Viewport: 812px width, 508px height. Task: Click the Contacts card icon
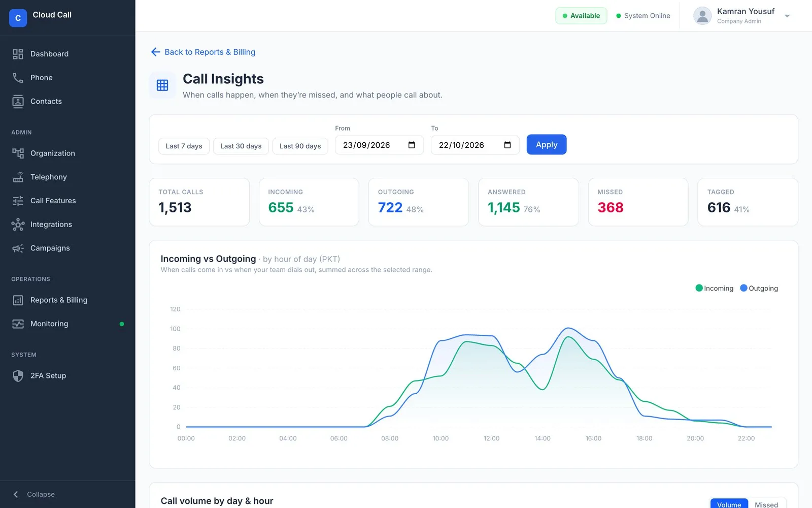(18, 102)
